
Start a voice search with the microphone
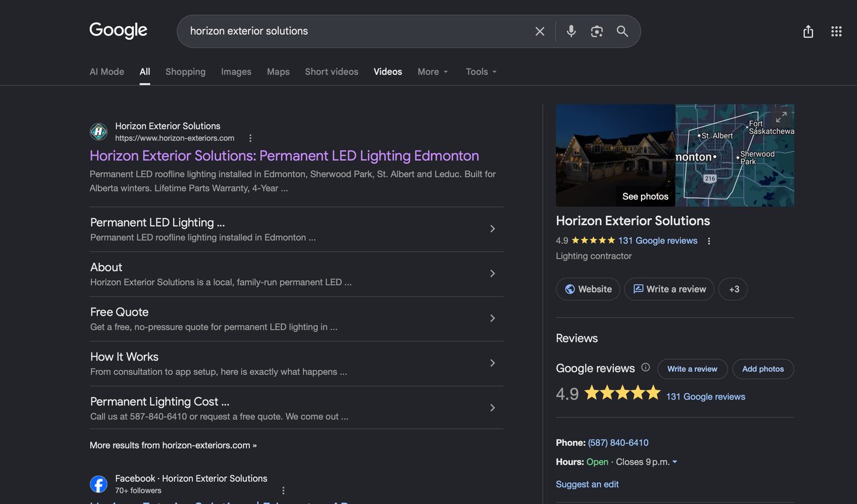pyautogui.click(x=571, y=31)
